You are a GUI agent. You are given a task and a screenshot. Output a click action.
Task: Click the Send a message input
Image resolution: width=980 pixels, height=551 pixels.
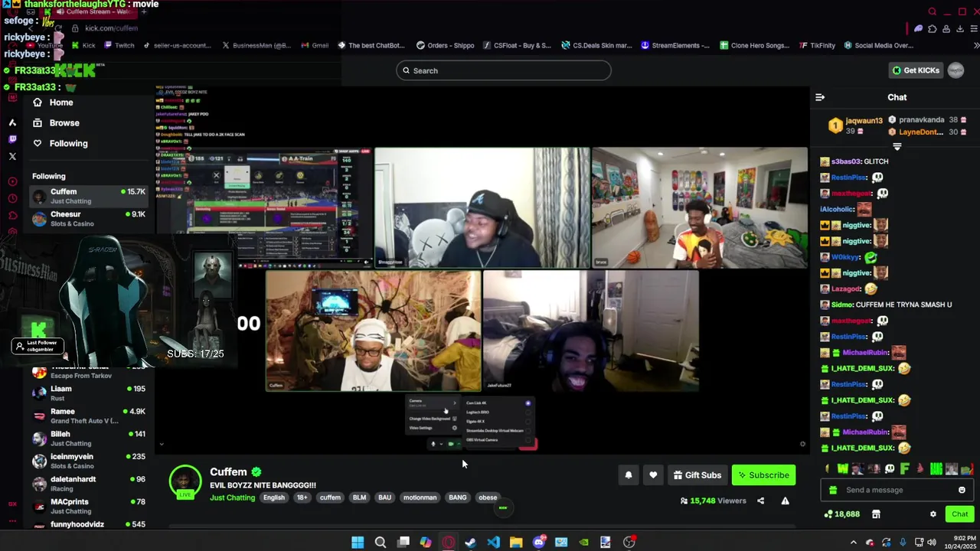click(896, 490)
